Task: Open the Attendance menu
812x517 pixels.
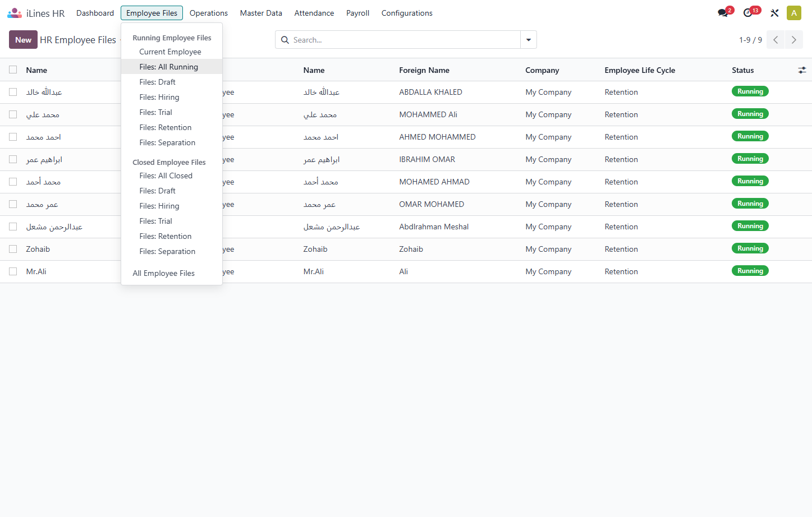Action: (x=314, y=13)
